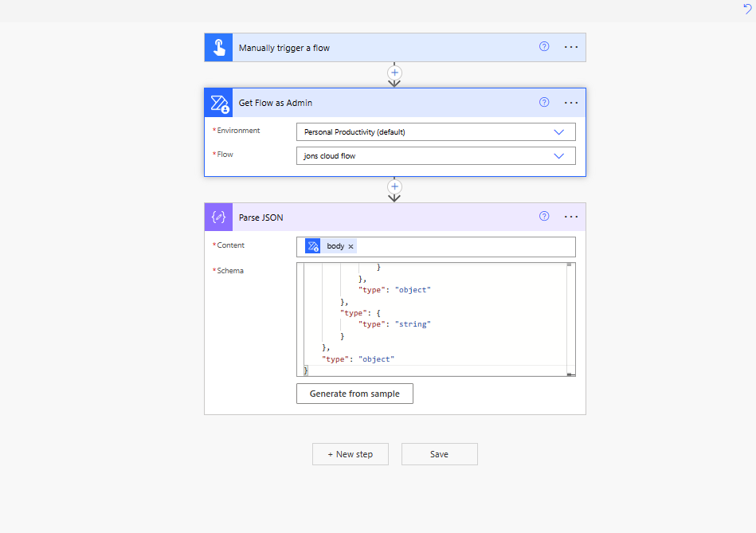
Task: Click Generate from sample
Action: coord(354,393)
